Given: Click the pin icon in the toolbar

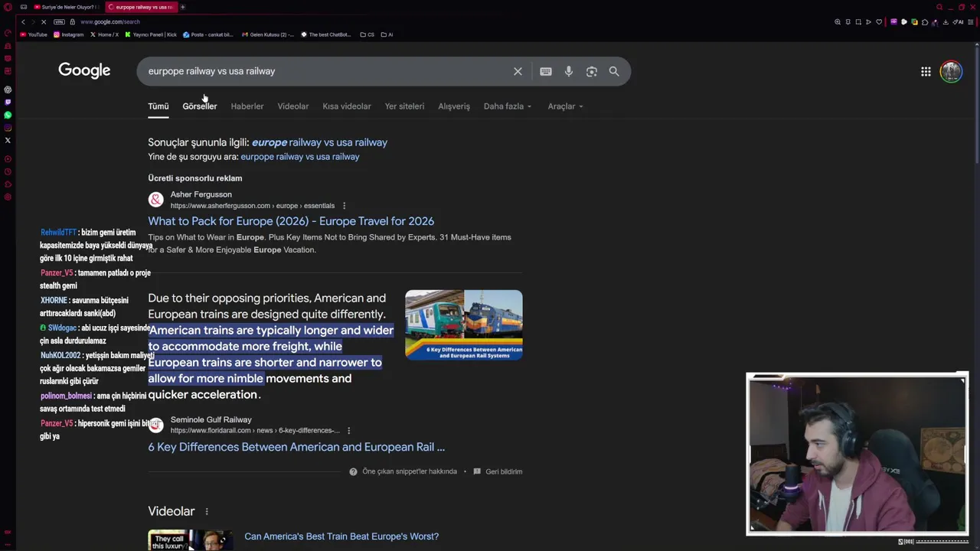Looking at the screenshot, I should [848, 21].
